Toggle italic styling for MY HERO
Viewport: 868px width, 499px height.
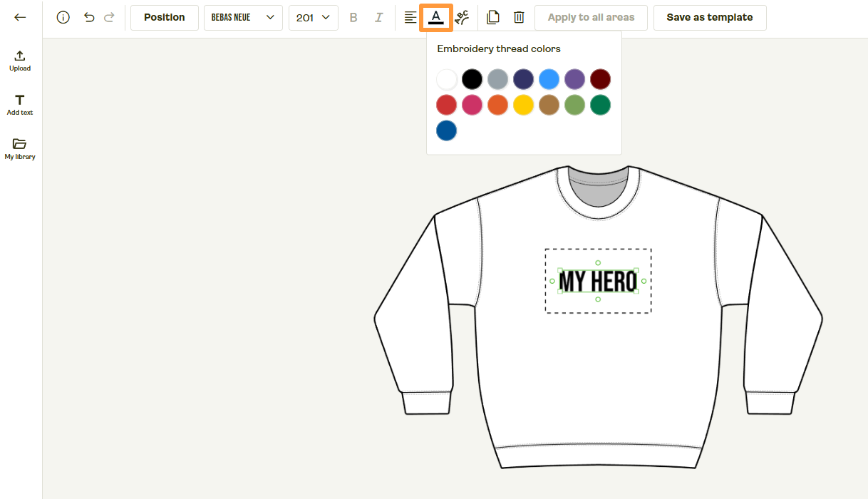pyautogui.click(x=378, y=17)
